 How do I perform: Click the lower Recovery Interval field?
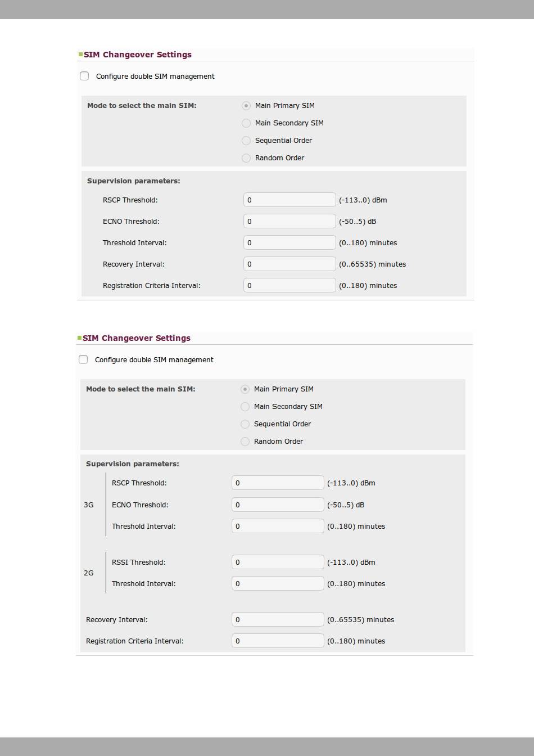tap(278, 619)
